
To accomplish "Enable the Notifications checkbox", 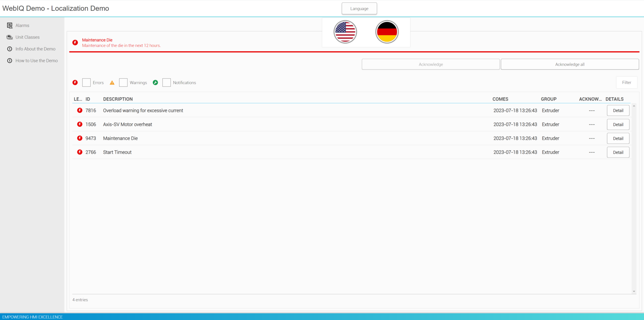I will [166, 82].
